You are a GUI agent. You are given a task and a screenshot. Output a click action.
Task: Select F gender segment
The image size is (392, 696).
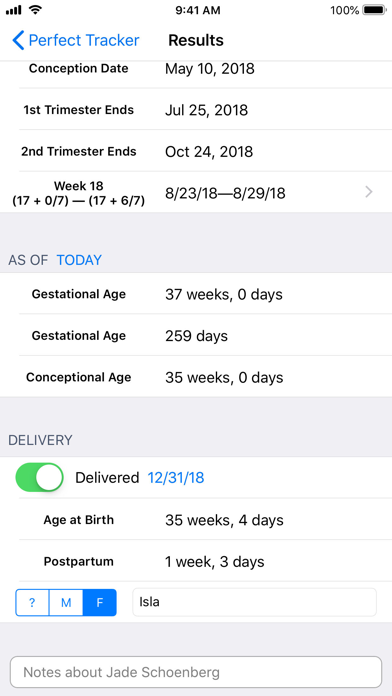100,602
